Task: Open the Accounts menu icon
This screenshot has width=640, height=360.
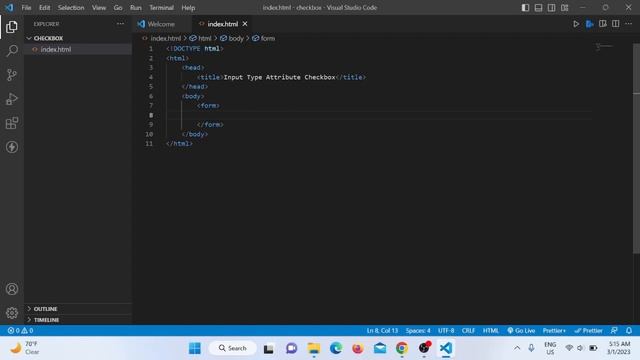Action: pos(12,289)
